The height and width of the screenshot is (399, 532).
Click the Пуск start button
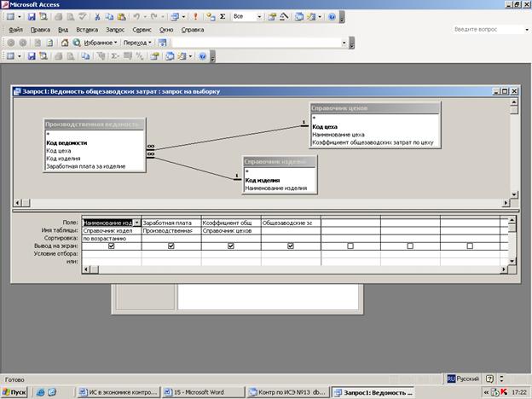pos(14,391)
